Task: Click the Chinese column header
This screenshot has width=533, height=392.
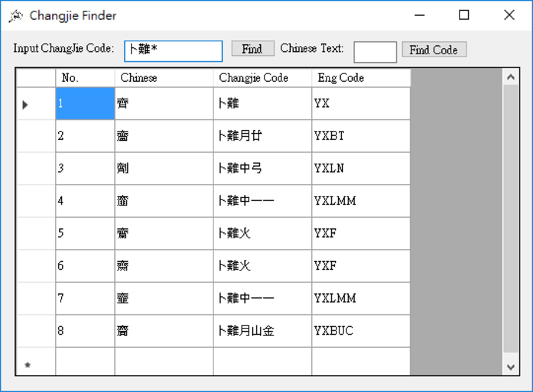Action: (164, 78)
